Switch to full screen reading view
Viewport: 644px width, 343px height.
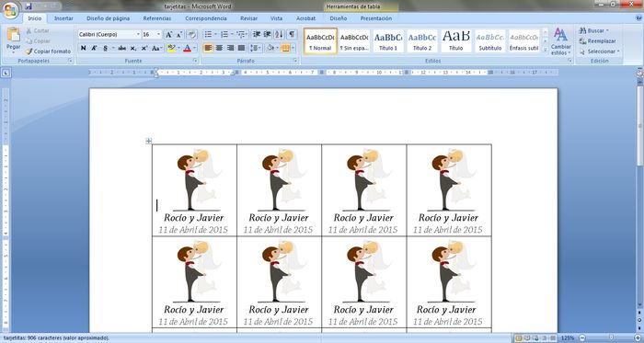coord(527,338)
